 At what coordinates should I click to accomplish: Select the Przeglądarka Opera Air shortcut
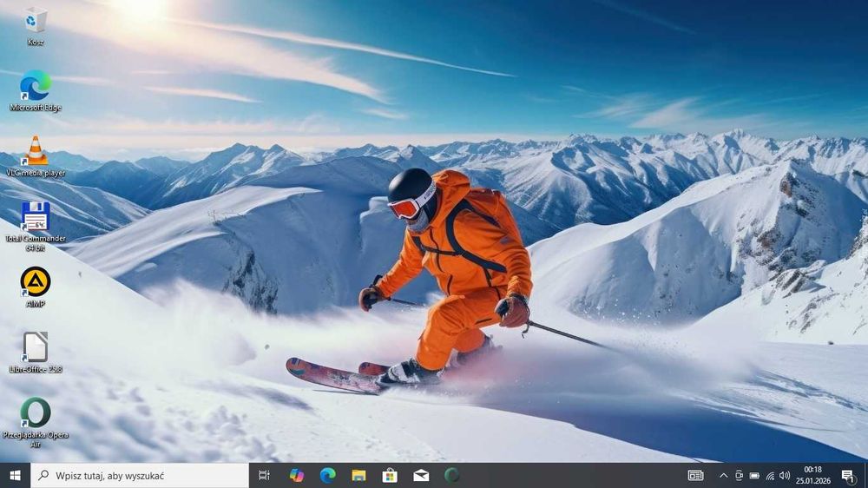[36, 422]
